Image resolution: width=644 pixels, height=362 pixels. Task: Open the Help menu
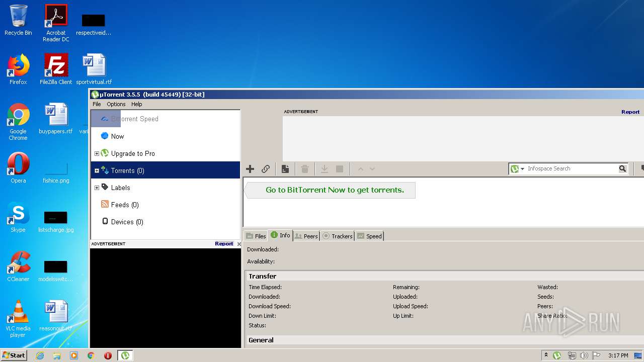137,104
